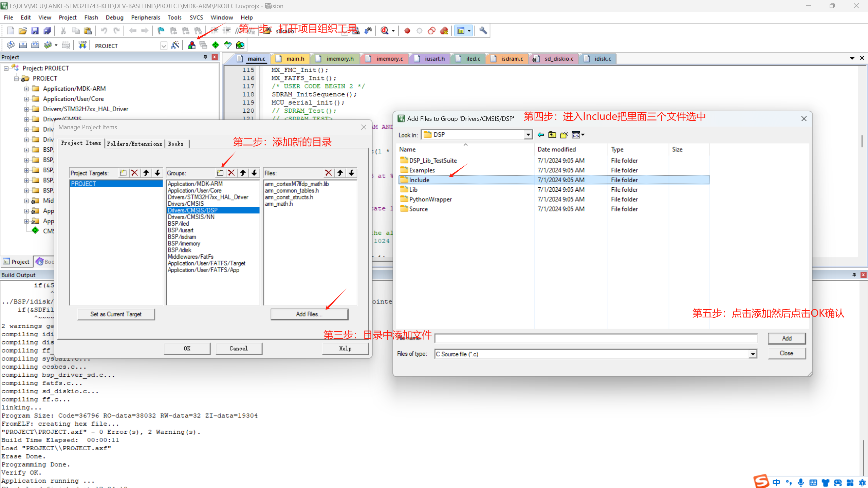Insert bookmark flag icon in toolbar
Image resolution: width=868 pixels, height=488 pixels.
[161, 31]
